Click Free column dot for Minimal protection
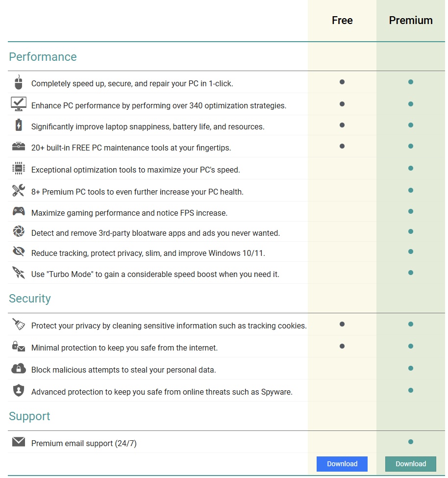This screenshot has height=478, width=448. [x=342, y=346]
